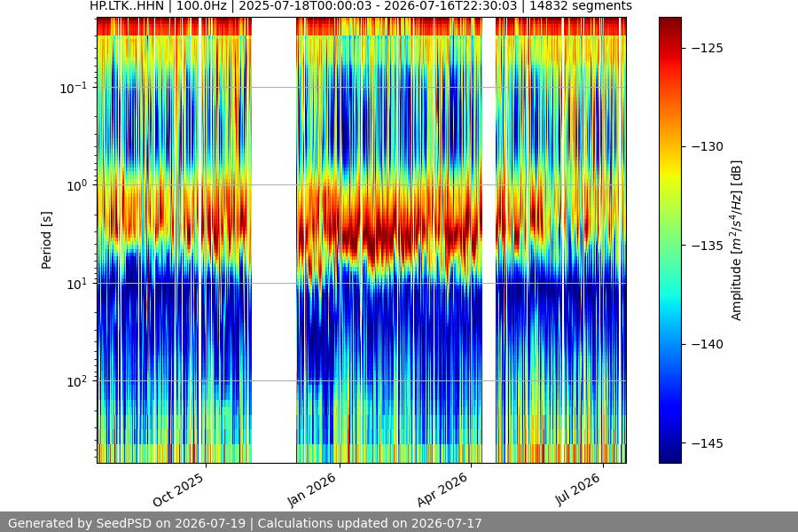Click the Amplitude colorbar axis label

click(x=737, y=240)
